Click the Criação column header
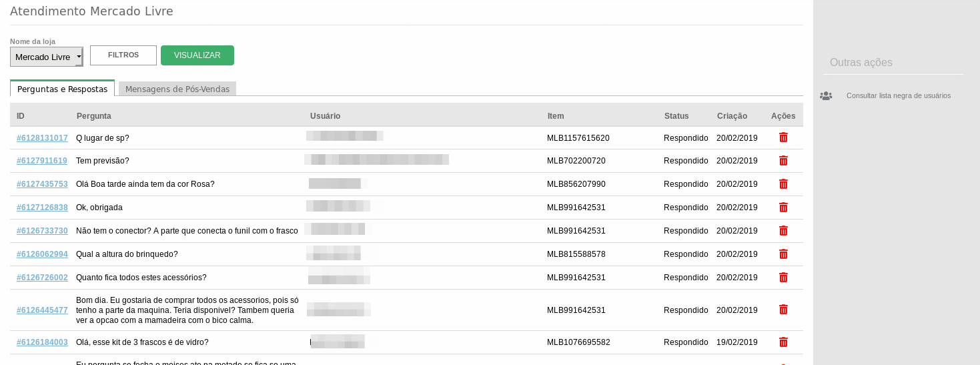 732,116
